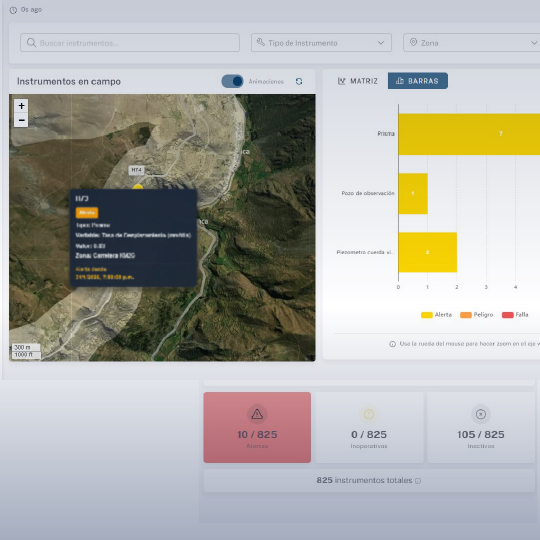Toggle Alerta series in chart legend
The width and height of the screenshot is (540, 540).
pyautogui.click(x=436, y=315)
